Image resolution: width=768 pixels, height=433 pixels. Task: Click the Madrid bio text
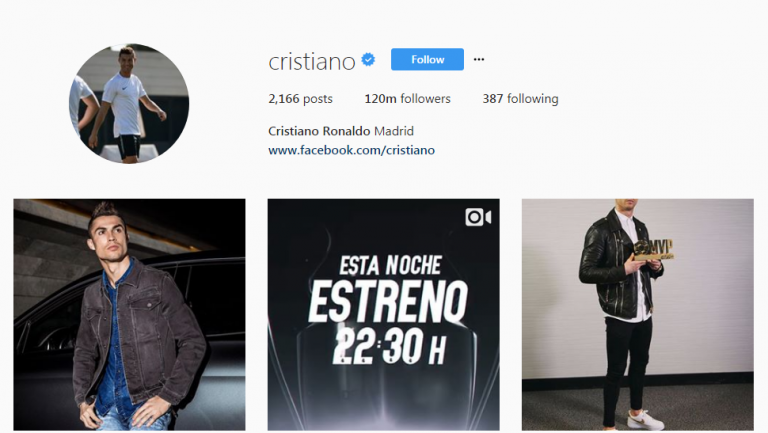click(x=394, y=131)
